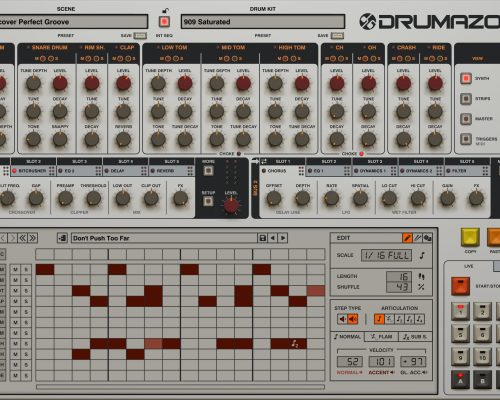500x400 pixels.
Task: Select the fifth articulation icon
Action: (419, 319)
